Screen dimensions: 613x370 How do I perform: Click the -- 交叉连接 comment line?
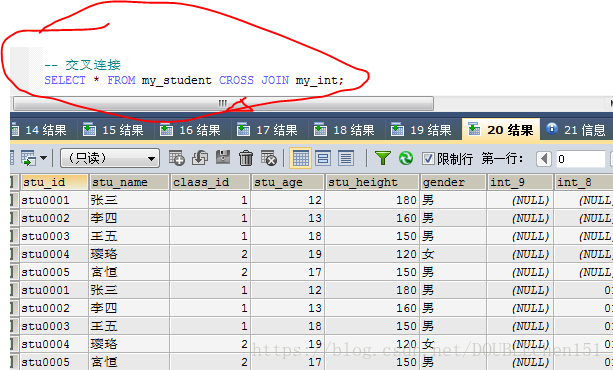pos(82,65)
